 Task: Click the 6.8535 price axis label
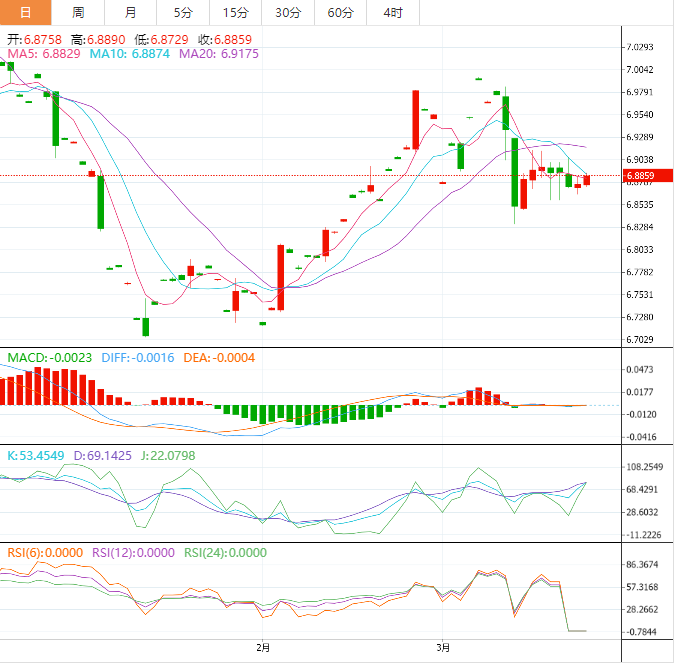[x=640, y=205]
